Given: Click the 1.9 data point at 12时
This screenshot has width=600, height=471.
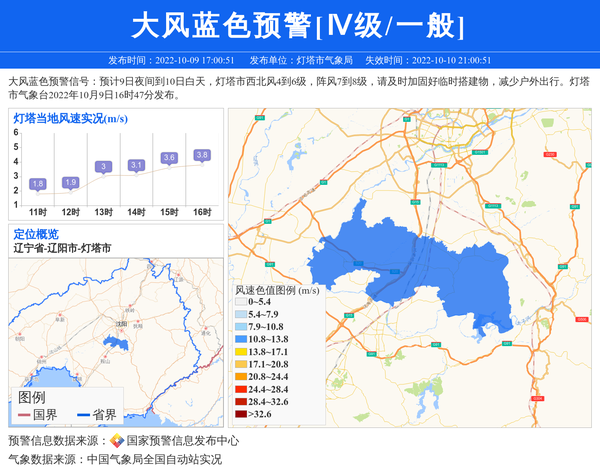Looking at the screenshot, I should (x=70, y=182).
